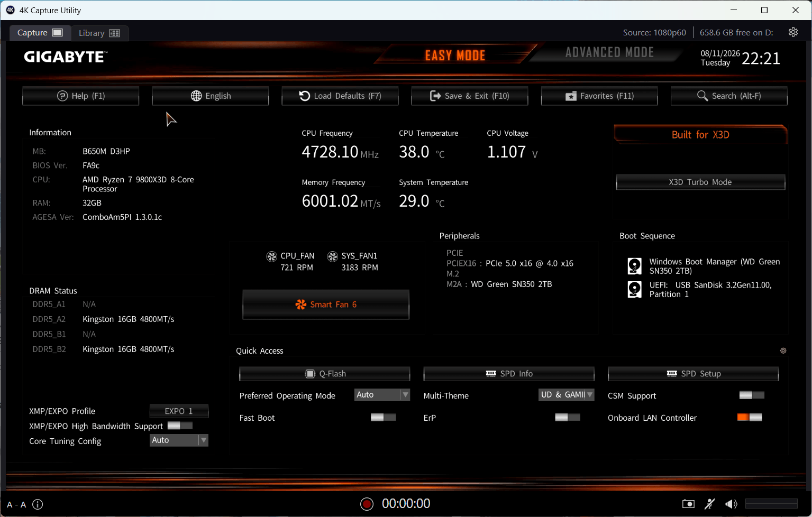Open SPD Info
Image resolution: width=812 pixels, height=517 pixels.
509,374
